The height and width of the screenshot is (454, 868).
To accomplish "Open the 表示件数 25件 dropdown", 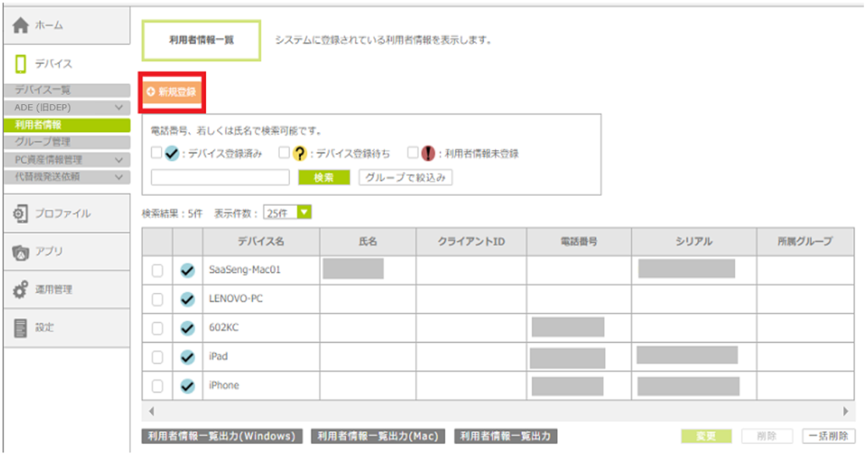I will [x=287, y=213].
